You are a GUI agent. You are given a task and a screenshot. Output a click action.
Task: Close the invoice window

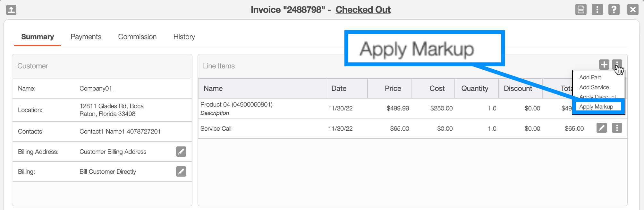click(632, 10)
